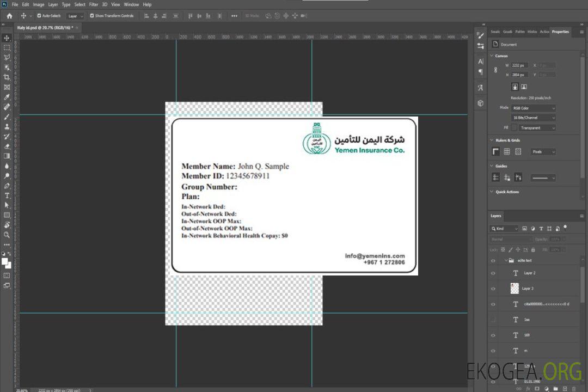This screenshot has width=588, height=392.
Task: Open the Character panel icon
Action: coord(480,62)
